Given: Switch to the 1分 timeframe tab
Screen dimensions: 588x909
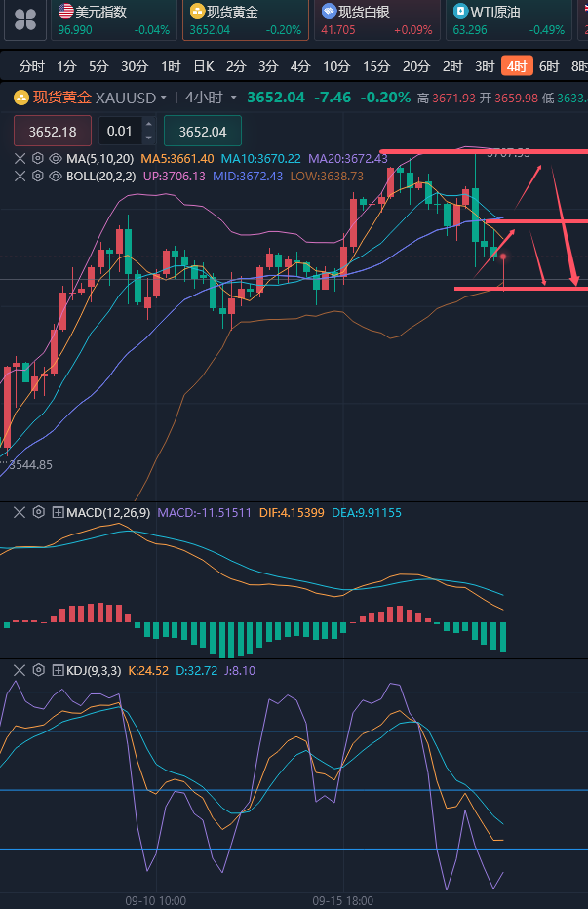Looking at the screenshot, I should pyautogui.click(x=66, y=66).
